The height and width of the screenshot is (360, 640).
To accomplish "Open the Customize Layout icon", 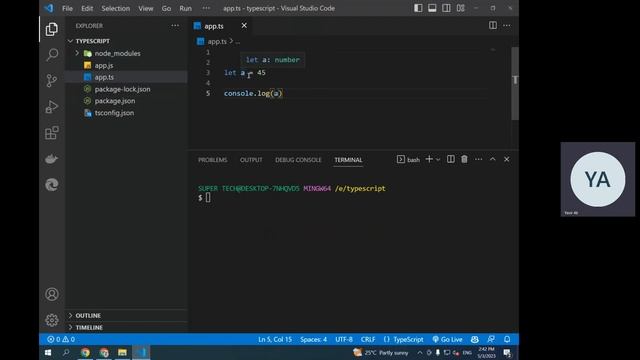I will (x=460, y=8).
